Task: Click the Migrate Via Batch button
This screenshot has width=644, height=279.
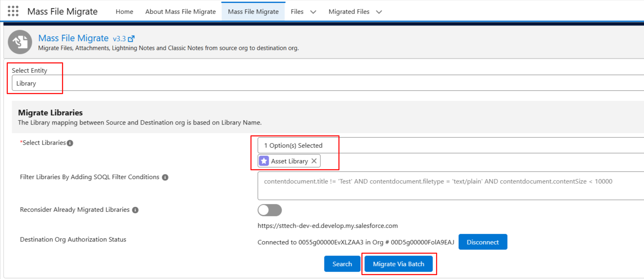Action: tap(399, 264)
